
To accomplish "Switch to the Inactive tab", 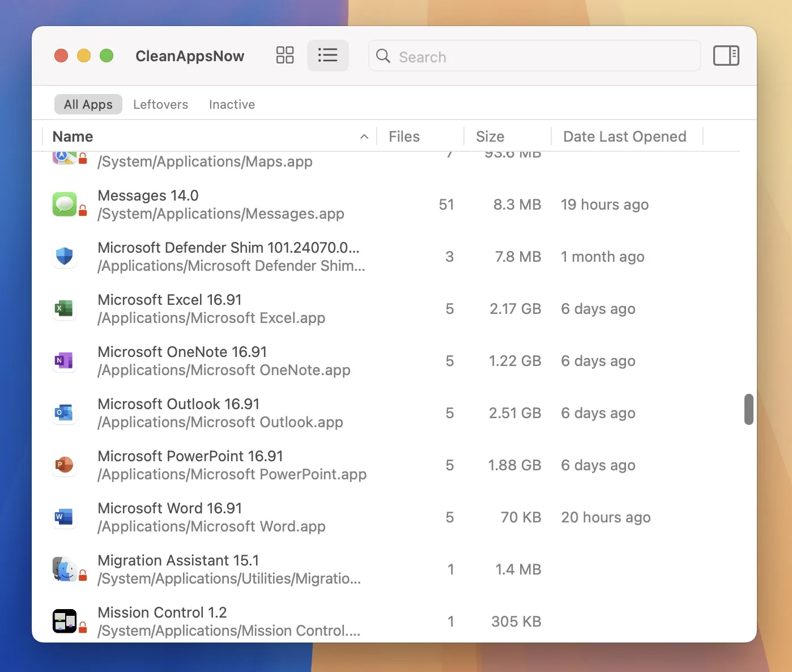I will tap(232, 104).
